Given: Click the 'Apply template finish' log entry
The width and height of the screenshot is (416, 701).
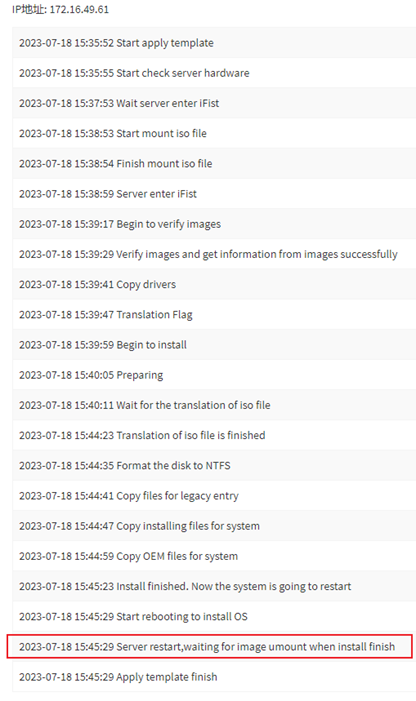Looking at the screenshot, I should pos(214,677).
